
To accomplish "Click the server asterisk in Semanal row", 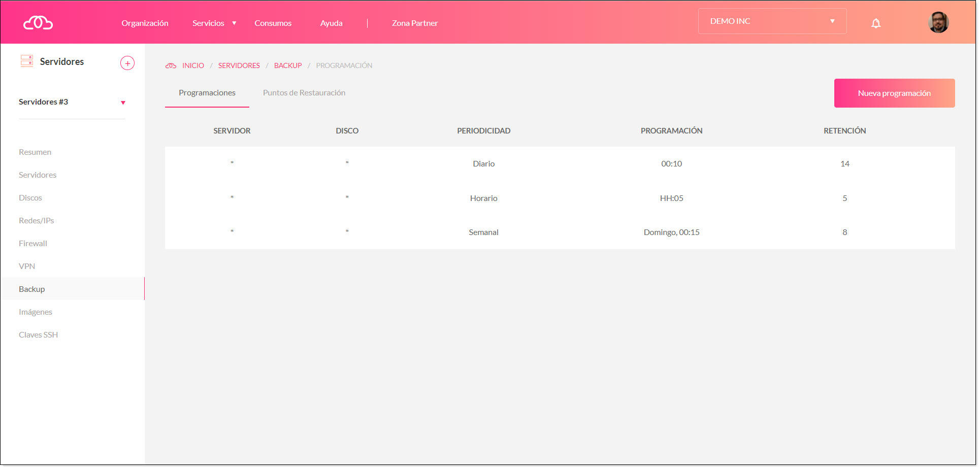I will coord(232,231).
